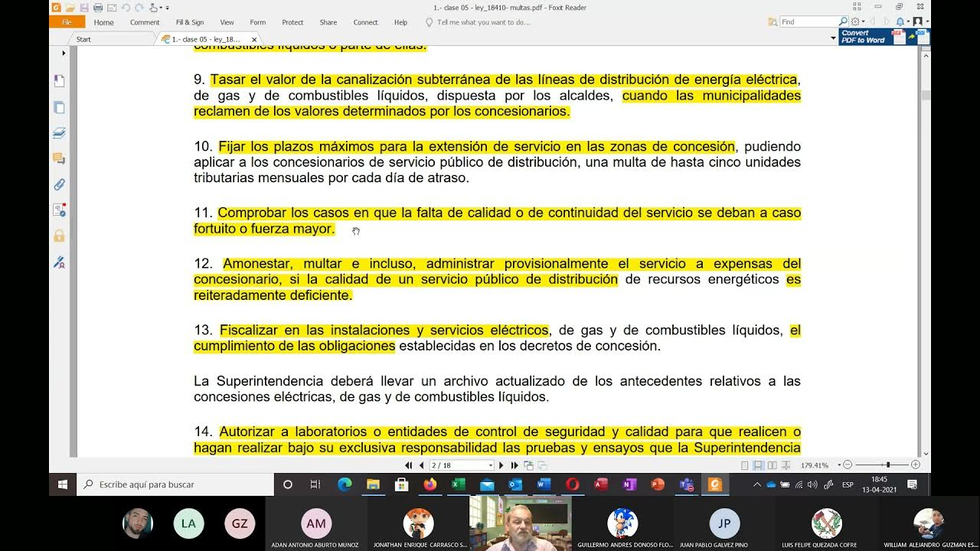
Task: Open the Comment ribbon tab
Action: click(x=145, y=22)
